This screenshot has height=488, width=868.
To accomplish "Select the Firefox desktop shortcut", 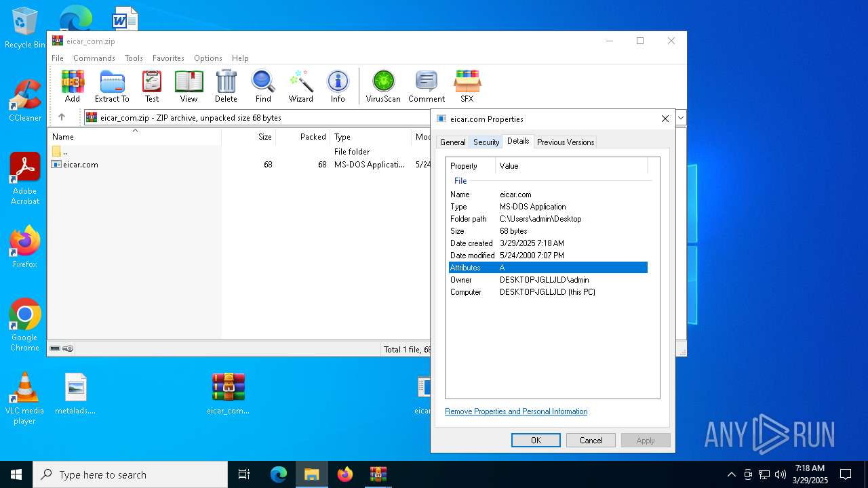I will click(x=25, y=247).
